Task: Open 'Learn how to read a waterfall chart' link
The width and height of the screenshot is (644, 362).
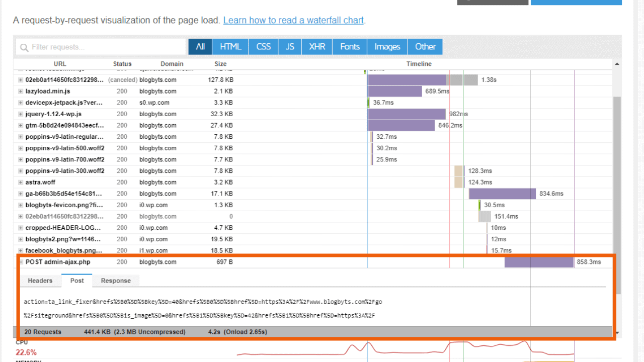Action: [x=293, y=21]
